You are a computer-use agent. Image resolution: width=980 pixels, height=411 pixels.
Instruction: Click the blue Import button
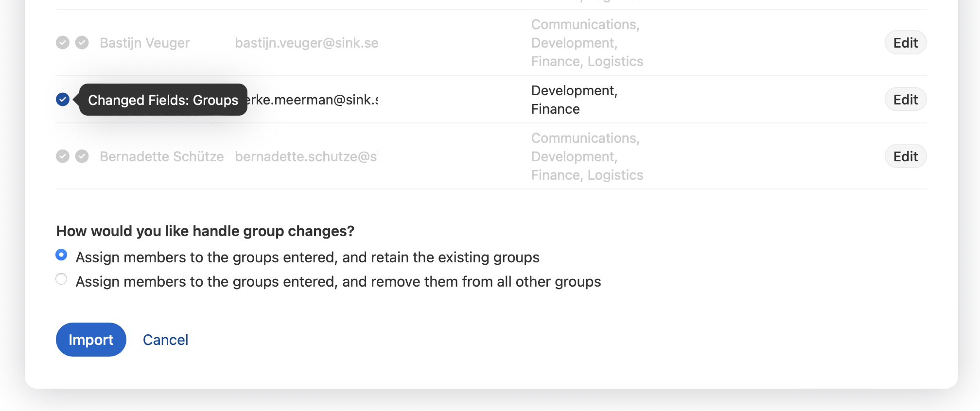click(x=91, y=340)
